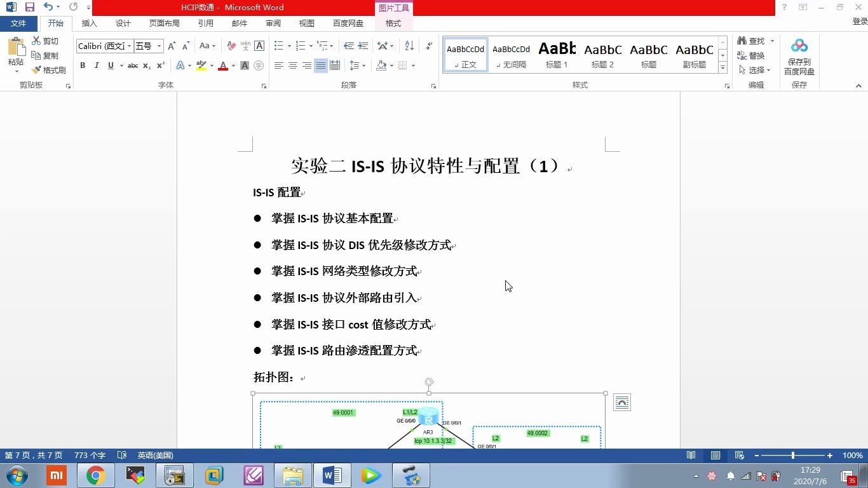Open Chrome from the Windows taskbar
Screen dimensions: 868x488
point(96,475)
